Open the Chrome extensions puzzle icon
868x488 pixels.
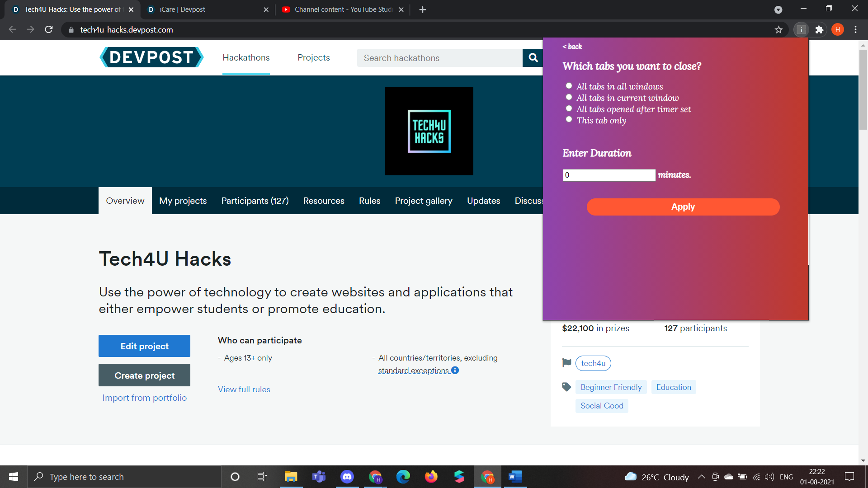[x=819, y=30]
